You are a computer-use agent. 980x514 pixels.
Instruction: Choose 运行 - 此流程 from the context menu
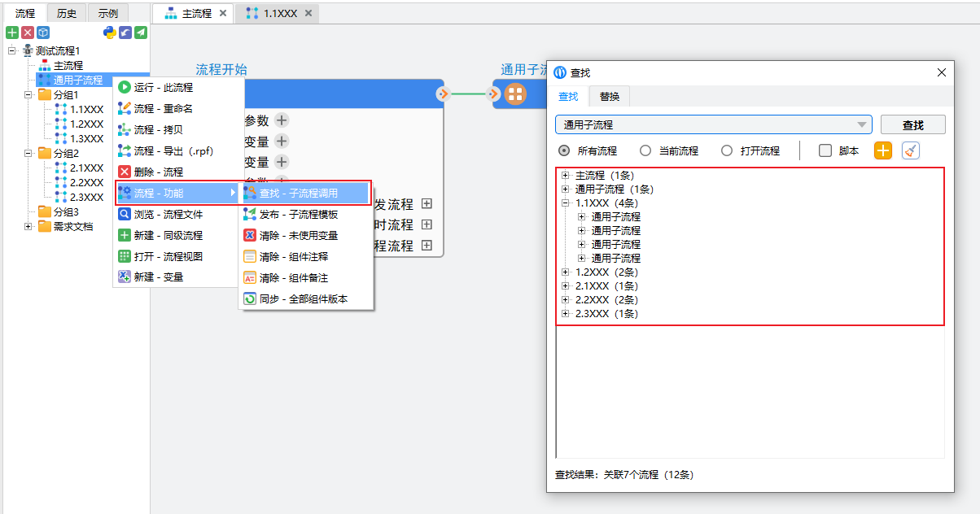click(x=164, y=87)
